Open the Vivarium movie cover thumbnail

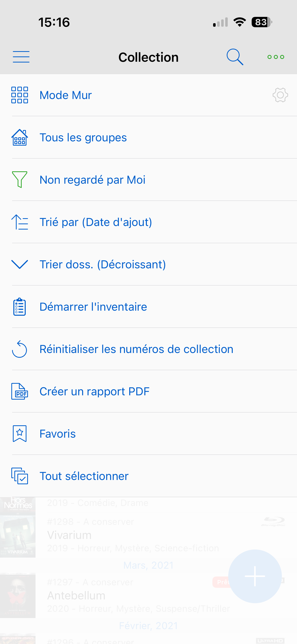[18, 536]
